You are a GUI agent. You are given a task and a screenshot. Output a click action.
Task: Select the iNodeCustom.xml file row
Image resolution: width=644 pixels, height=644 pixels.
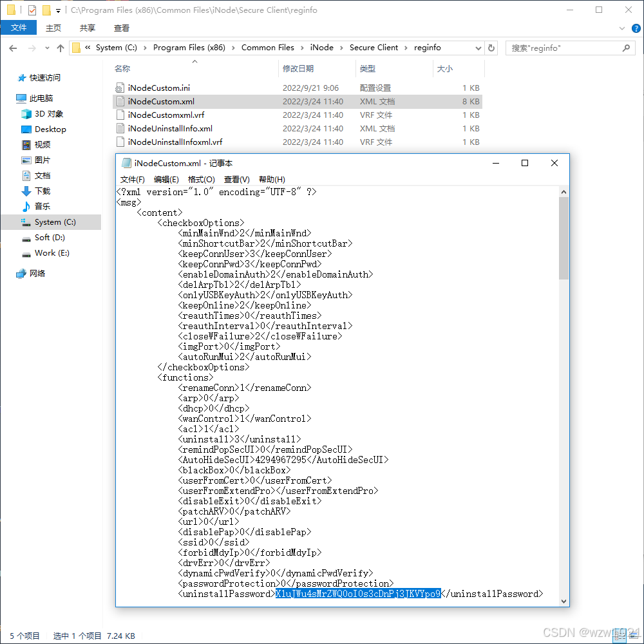point(298,102)
